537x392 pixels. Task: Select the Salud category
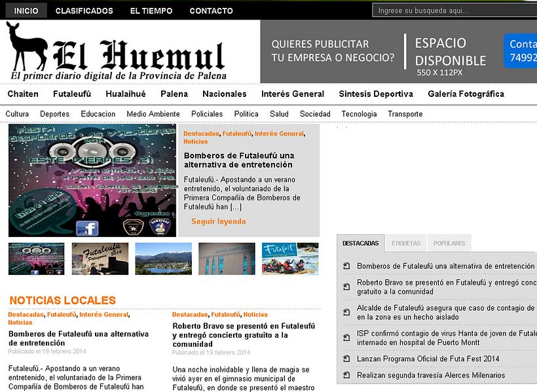[x=279, y=114]
